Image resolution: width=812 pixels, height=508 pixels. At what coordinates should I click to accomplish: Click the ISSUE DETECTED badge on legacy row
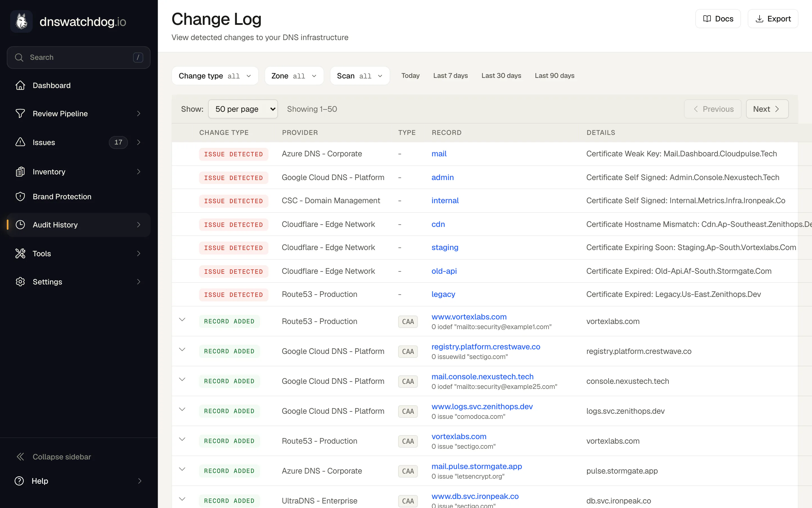233,295
